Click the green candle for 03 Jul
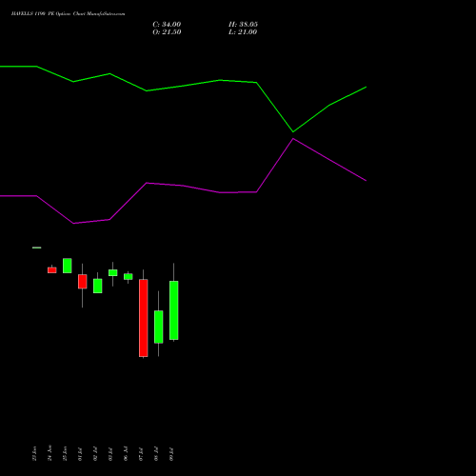Viewport: 476px width, 476px height. [x=113, y=272]
